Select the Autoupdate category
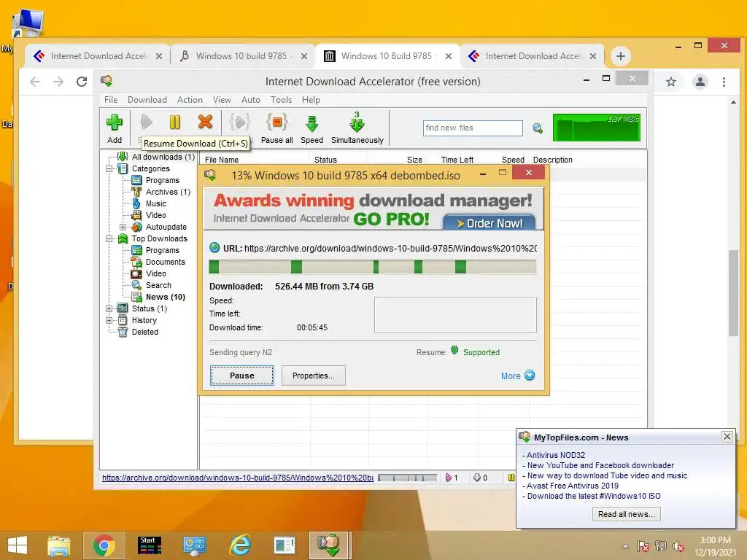The width and height of the screenshot is (747, 560). (166, 227)
